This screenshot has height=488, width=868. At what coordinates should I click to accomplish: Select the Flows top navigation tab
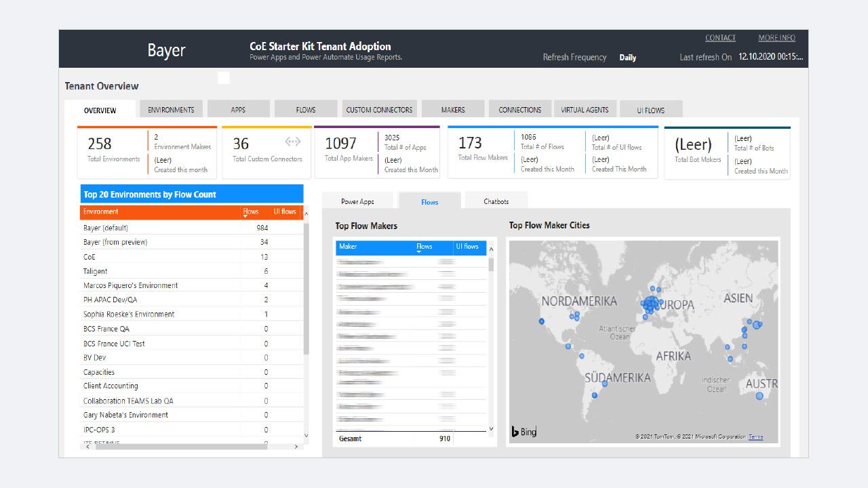[x=306, y=109]
